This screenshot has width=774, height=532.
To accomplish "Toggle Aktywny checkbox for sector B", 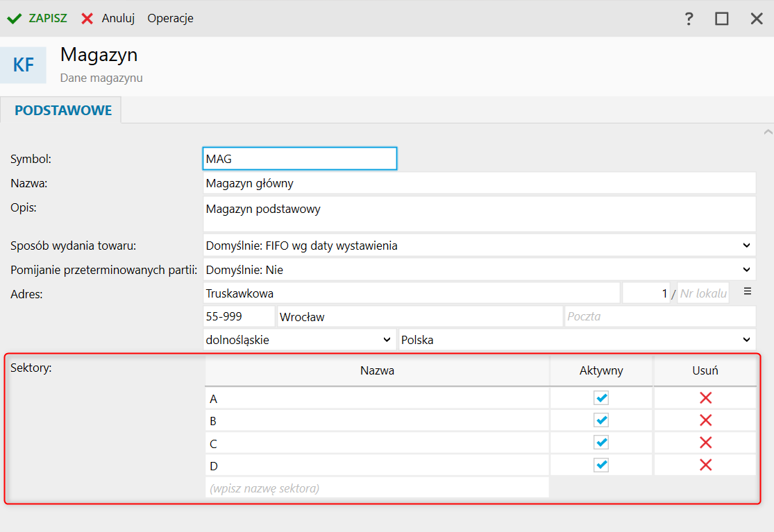I will pyautogui.click(x=601, y=420).
